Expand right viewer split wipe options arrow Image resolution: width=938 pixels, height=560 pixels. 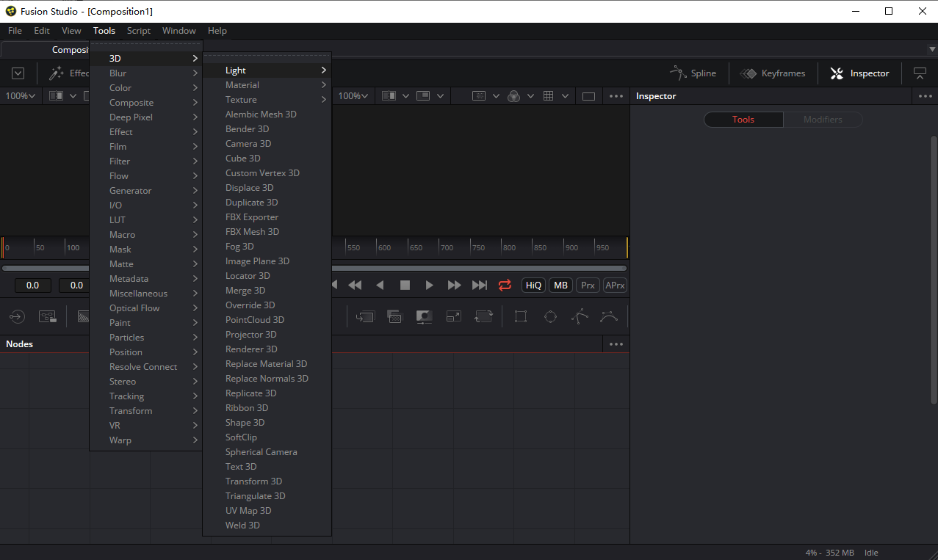tap(405, 96)
